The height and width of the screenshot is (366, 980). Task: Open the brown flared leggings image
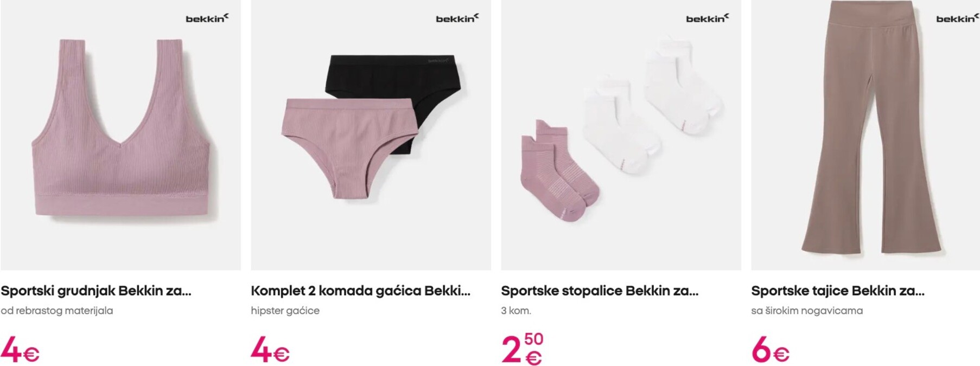[866, 135]
